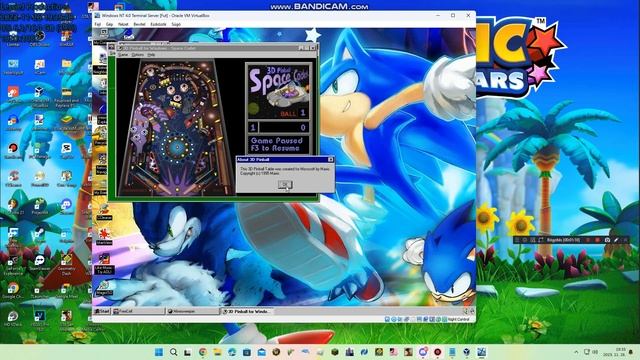Open Windows Search from the taskbar
The height and width of the screenshot is (360, 640).
pyautogui.click(x=173, y=352)
